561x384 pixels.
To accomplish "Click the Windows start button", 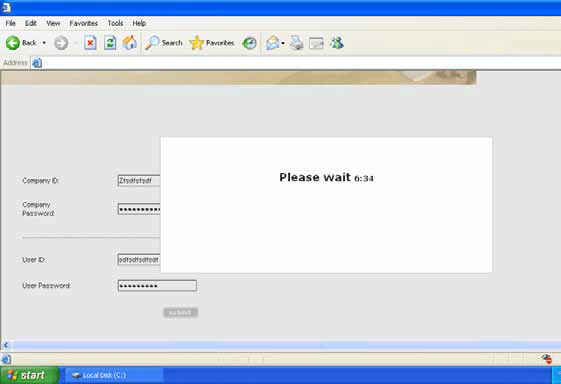I will pyautogui.click(x=29, y=375).
